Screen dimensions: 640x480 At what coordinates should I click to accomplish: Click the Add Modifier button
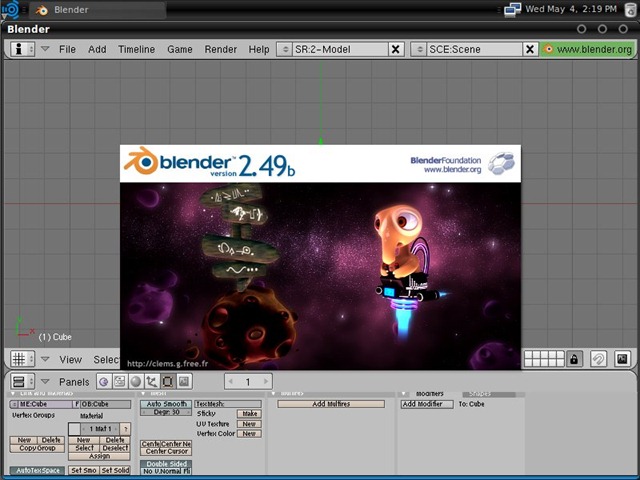pos(427,404)
